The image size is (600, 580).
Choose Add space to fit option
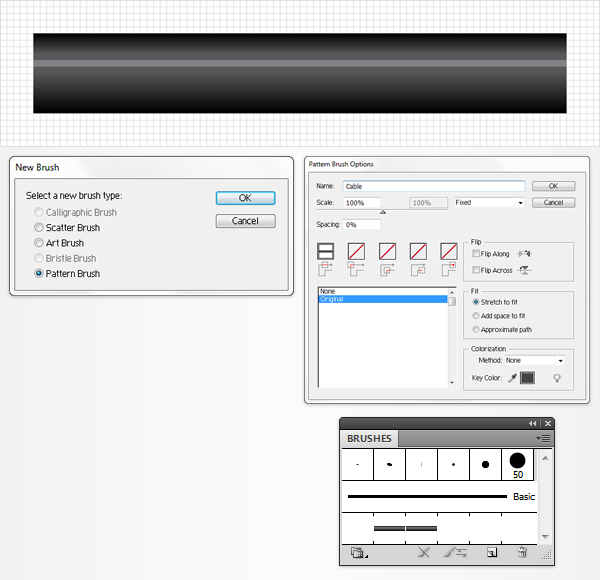click(x=476, y=316)
